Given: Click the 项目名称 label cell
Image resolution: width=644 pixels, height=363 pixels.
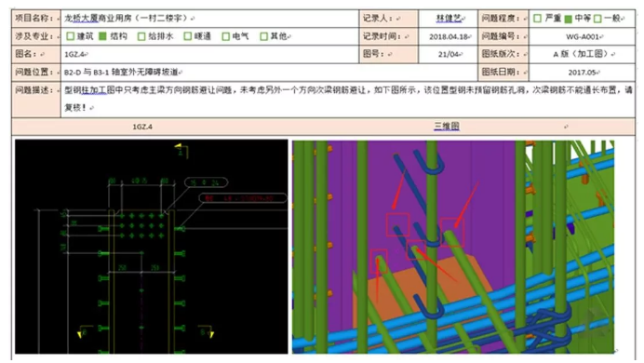Looking at the screenshot, I should 36,19.
